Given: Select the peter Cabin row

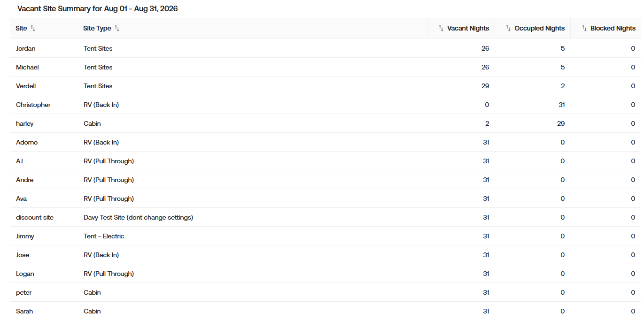Looking at the screenshot, I should (x=325, y=292).
